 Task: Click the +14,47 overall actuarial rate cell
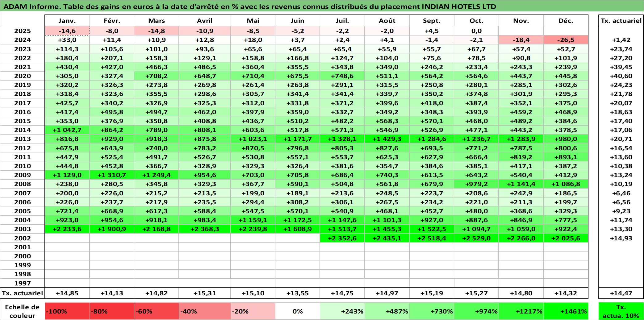pyautogui.click(x=621, y=293)
